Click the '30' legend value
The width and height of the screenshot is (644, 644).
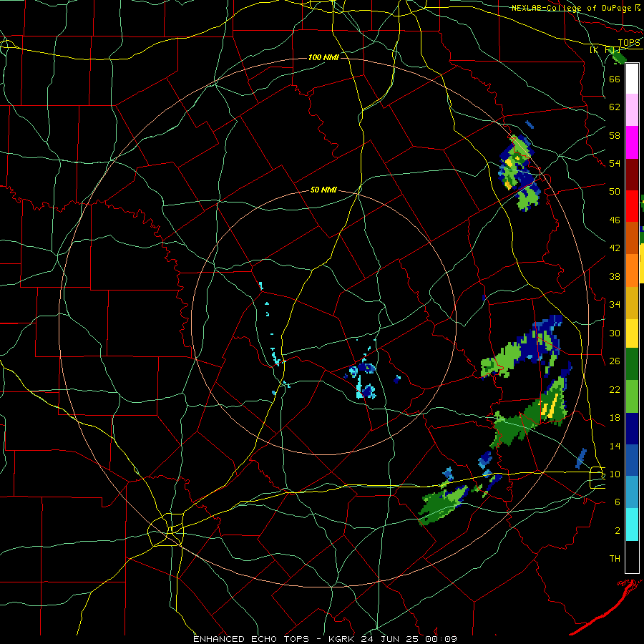coord(615,333)
